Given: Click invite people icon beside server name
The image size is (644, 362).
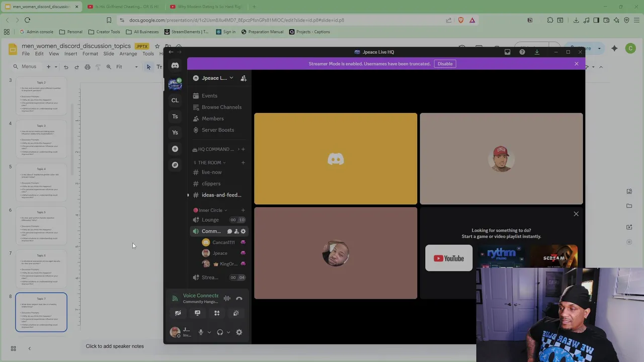Looking at the screenshot, I should (244, 78).
